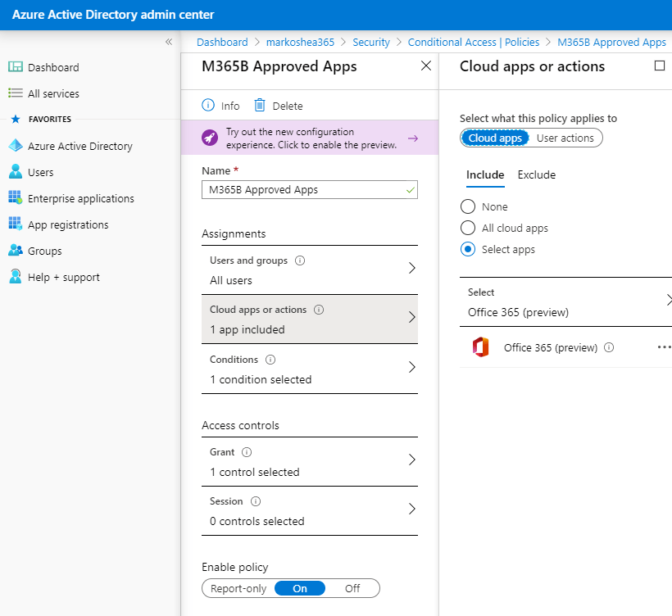Click the Enterprise applications icon
This screenshot has width=672, height=616.
coord(15,198)
